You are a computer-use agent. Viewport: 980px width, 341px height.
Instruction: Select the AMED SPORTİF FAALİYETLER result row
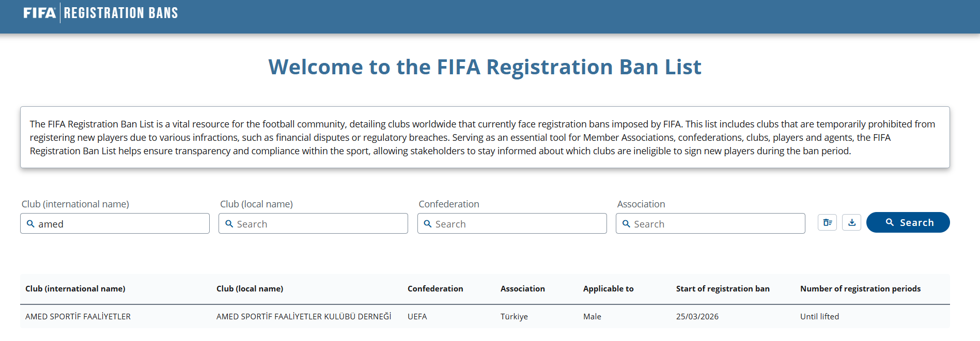tap(78, 317)
